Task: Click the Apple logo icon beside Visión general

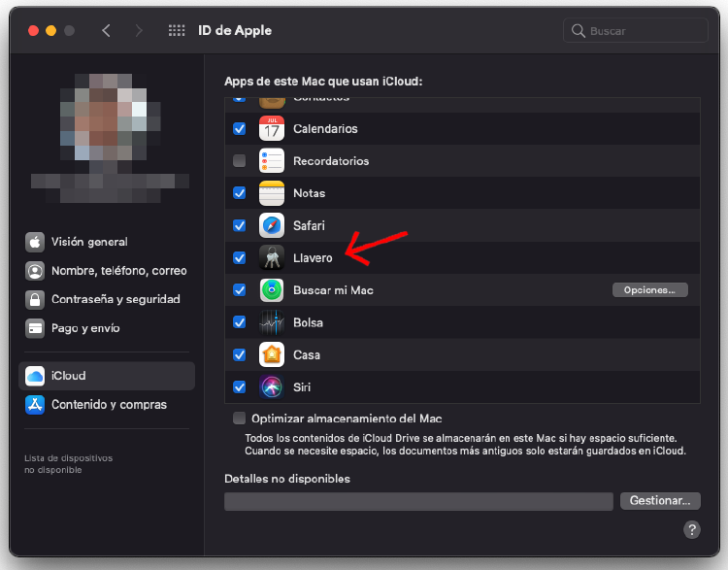Action: click(x=35, y=242)
